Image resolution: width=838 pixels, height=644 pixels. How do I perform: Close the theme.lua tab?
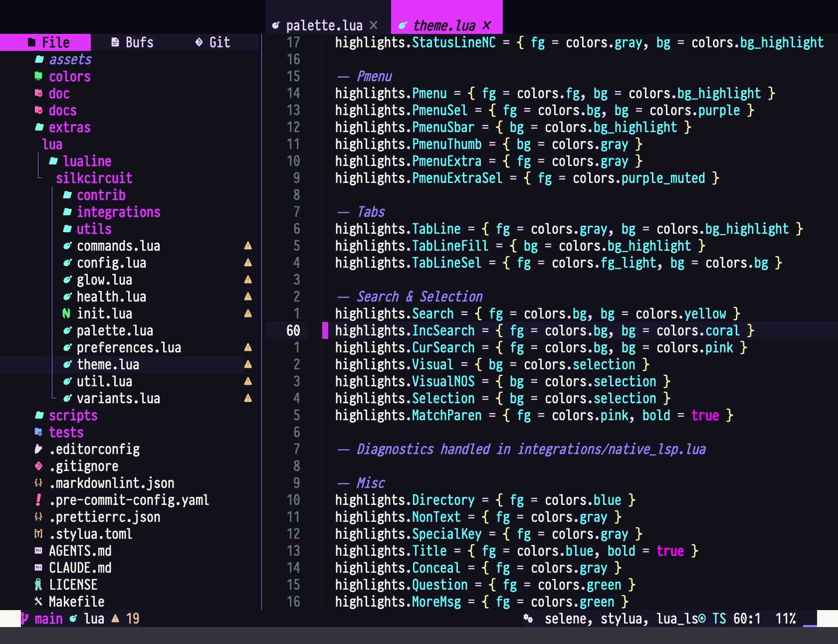487,25
